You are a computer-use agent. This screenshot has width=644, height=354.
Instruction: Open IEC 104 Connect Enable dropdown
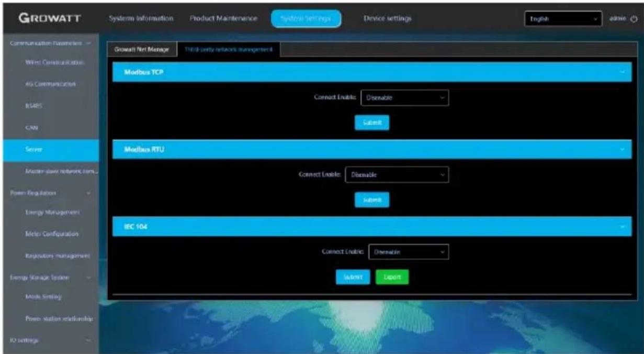tap(409, 252)
